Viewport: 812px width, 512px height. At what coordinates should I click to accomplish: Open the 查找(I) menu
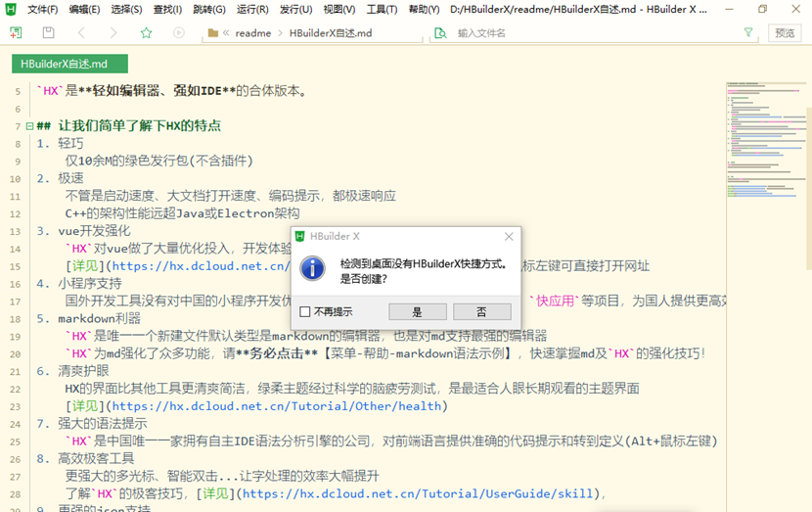[168, 10]
